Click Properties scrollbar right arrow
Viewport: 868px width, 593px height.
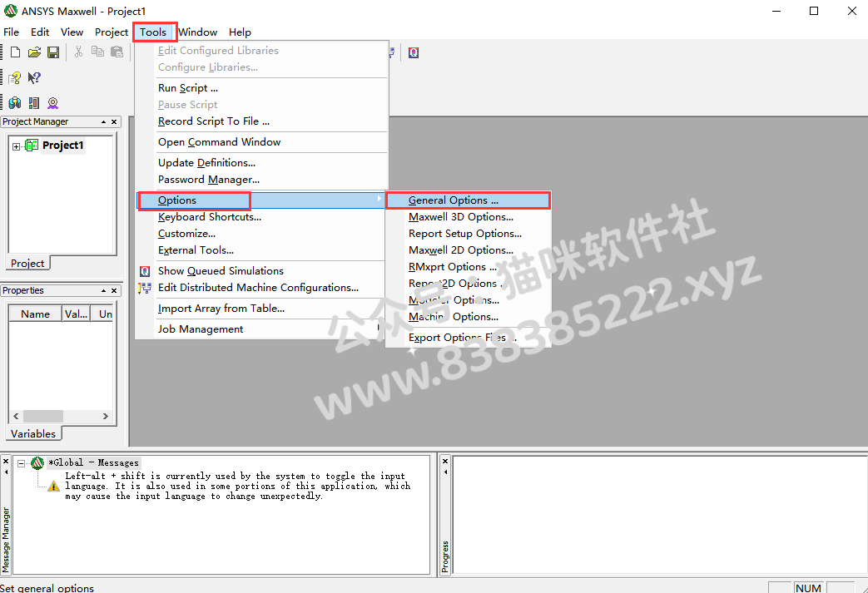[105, 416]
